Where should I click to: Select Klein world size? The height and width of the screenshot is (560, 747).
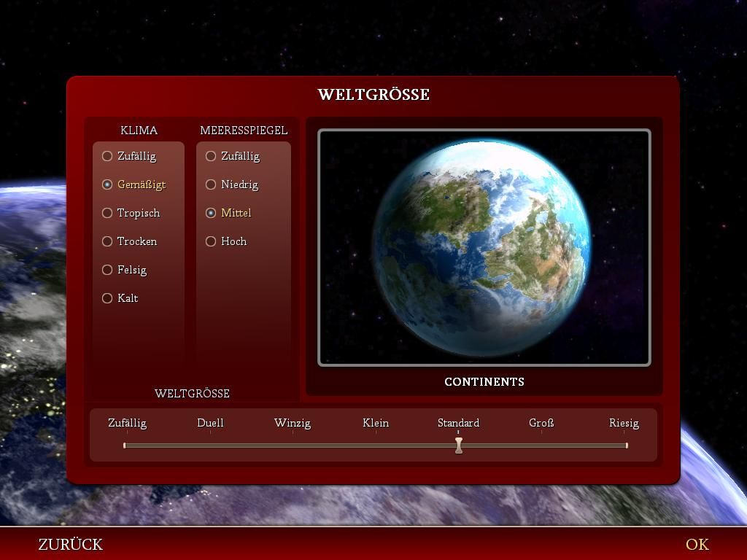pyautogui.click(x=376, y=423)
